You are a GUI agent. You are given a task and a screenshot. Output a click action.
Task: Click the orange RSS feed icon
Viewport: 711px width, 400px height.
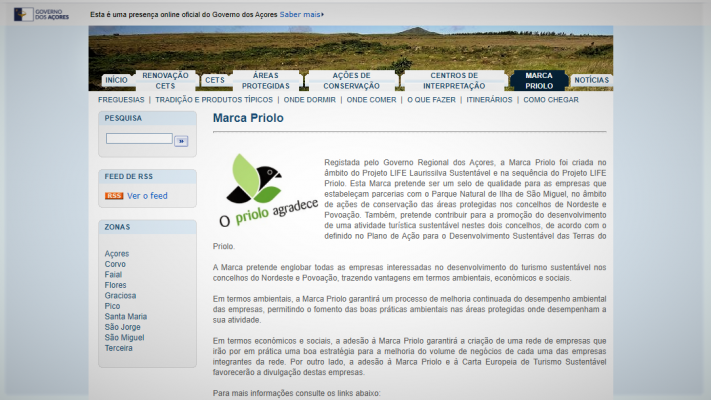click(x=114, y=196)
